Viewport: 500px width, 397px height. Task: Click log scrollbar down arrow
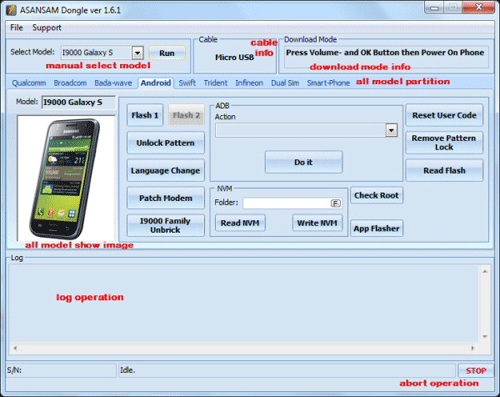pos(485,336)
